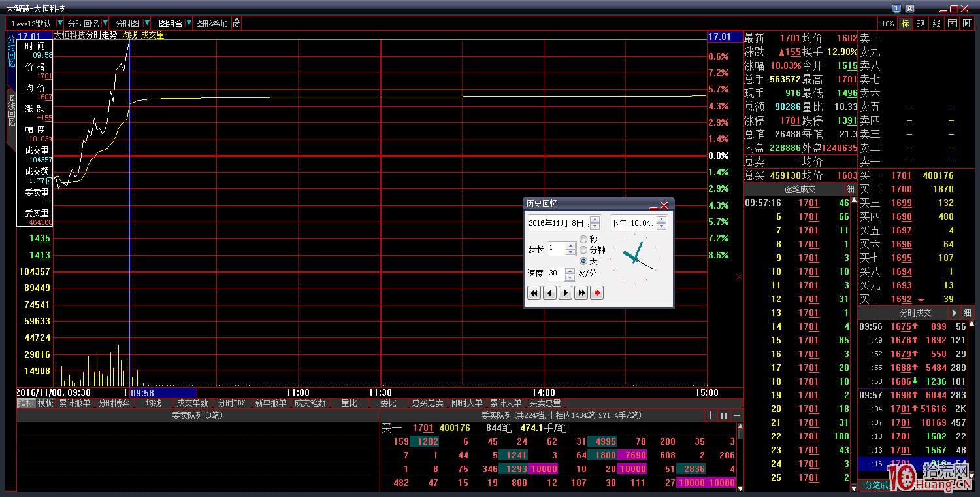Screen dimensions: 980x497
Task: Click the collapse side panel icon top-right
Action: 968,24
